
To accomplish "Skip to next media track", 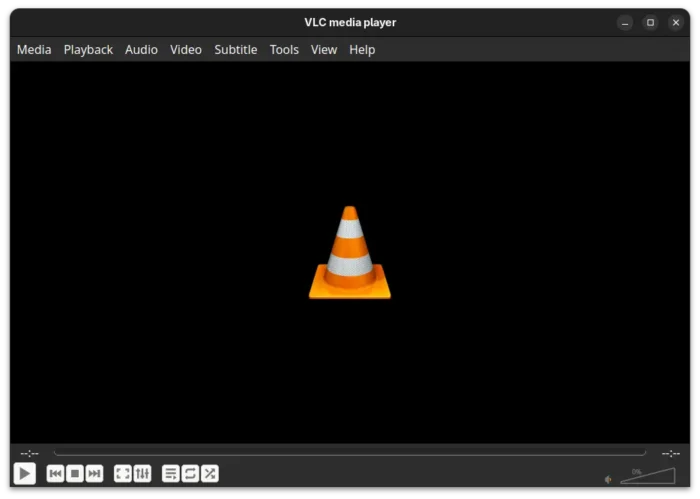I will [x=94, y=474].
